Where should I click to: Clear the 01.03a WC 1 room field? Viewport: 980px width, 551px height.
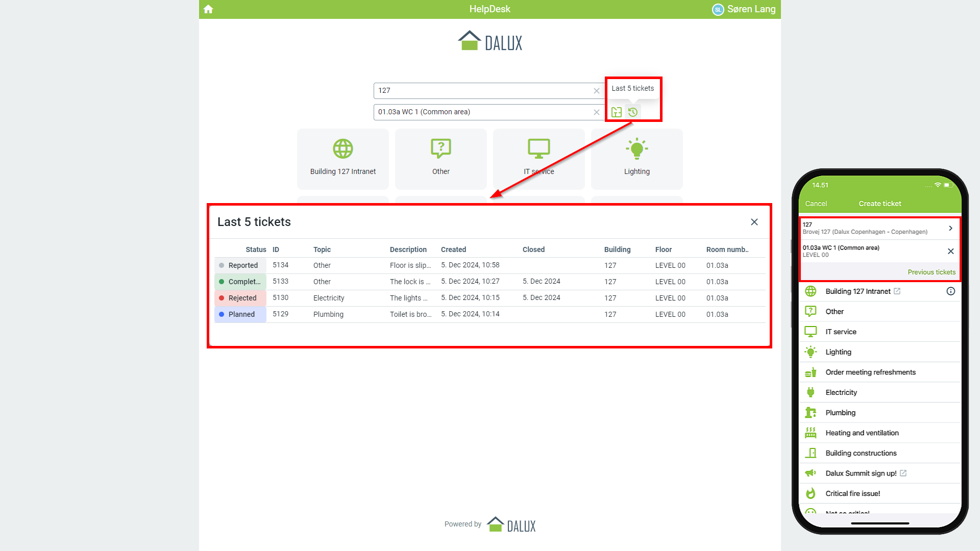coord(597,112)
